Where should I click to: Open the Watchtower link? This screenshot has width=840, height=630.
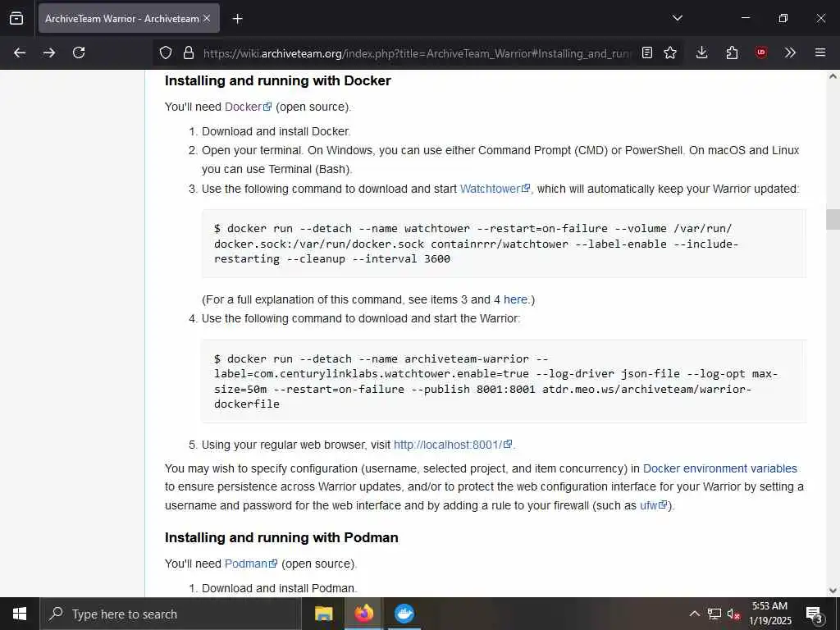[495, 189]
